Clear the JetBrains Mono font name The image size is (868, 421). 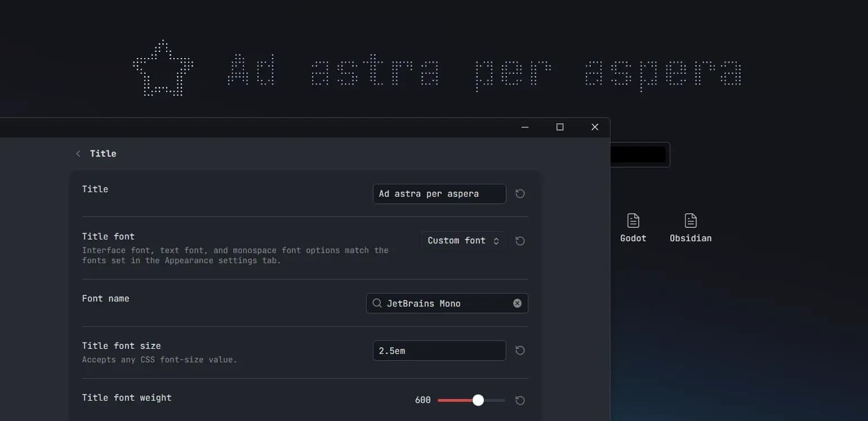pos(517,303)
